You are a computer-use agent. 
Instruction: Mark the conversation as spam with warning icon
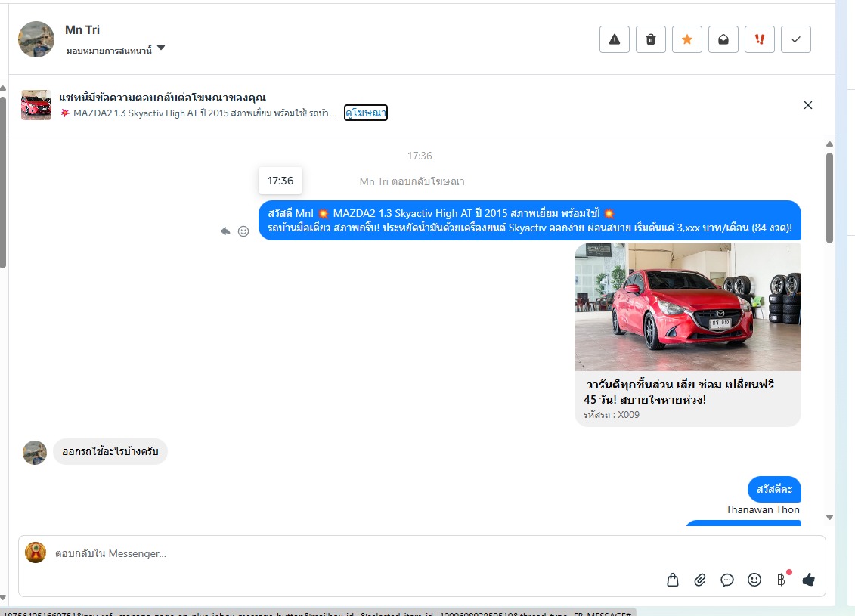pyautogui.click(x=614, y=39)
